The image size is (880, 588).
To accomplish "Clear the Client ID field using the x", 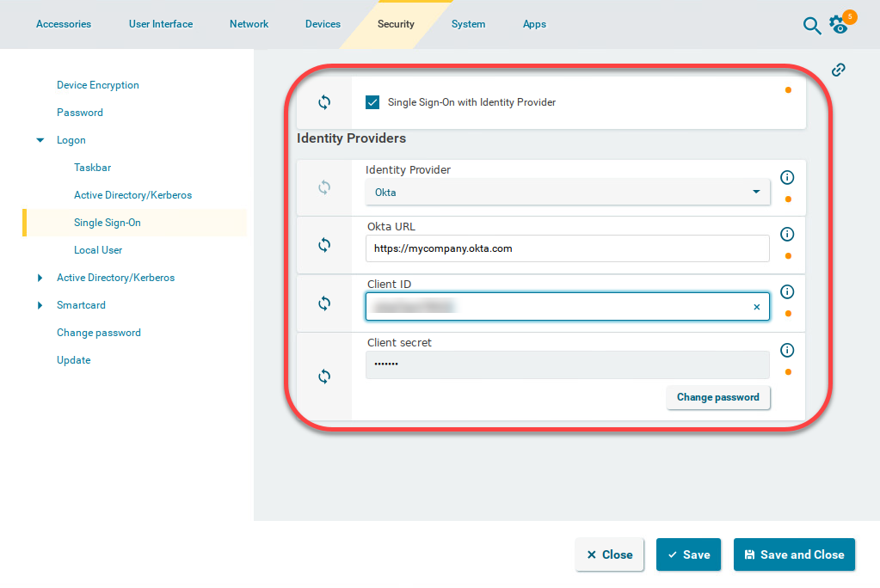I will (x=756, y=306).
